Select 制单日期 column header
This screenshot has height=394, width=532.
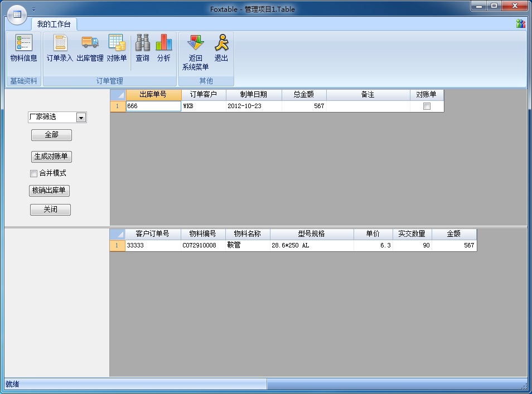[254, 95]
